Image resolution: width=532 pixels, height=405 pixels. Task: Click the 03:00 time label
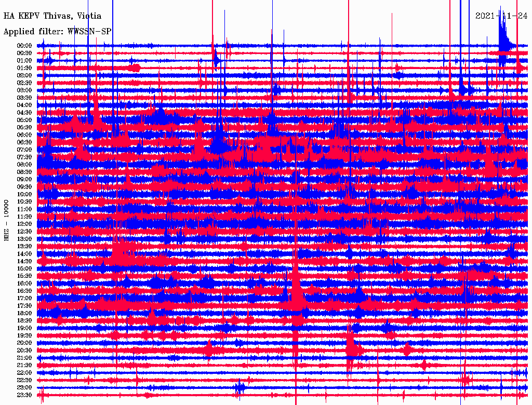tap(24, 90)
